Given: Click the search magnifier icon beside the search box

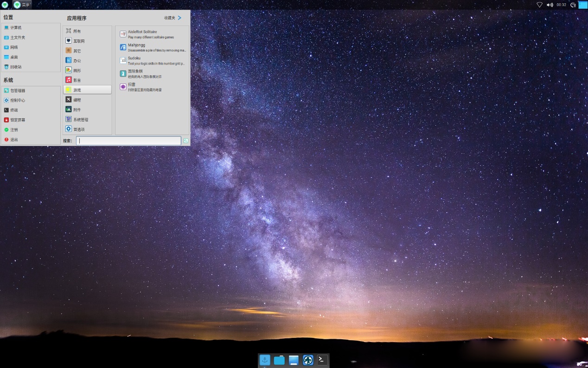Looking at the screenshot, I should pos(185,141).
